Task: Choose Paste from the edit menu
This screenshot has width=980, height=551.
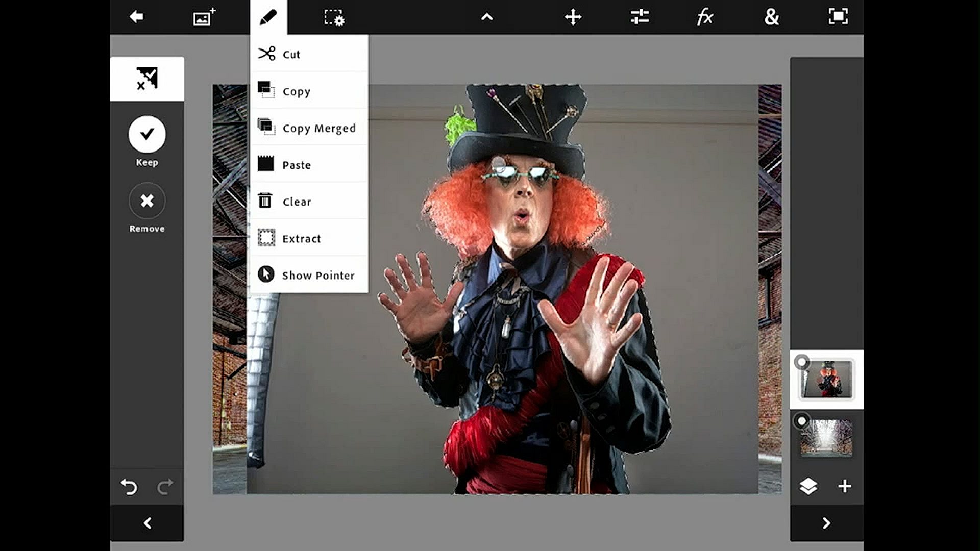Action: (309, 164)
